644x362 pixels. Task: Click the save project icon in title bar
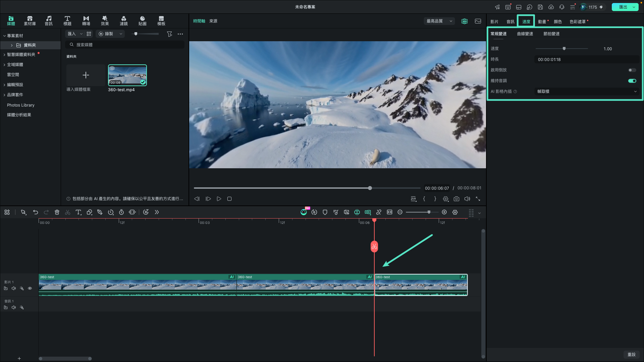[540, 7]
